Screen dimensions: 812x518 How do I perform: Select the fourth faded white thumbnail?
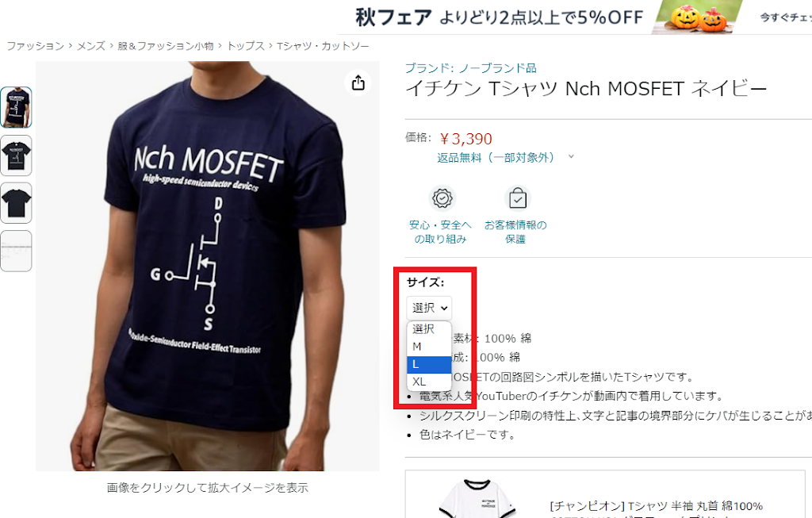click(16, 251)
